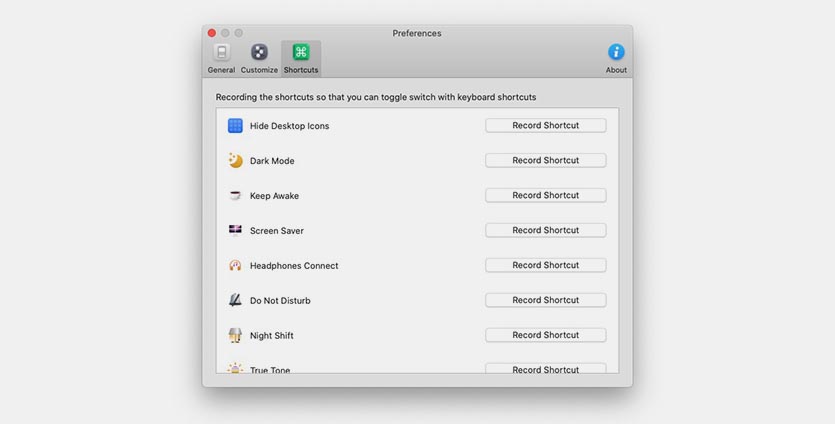The height and width of the screenshot is (424, 835).
Task: Open the About info pane
Action: click(616, 57)
